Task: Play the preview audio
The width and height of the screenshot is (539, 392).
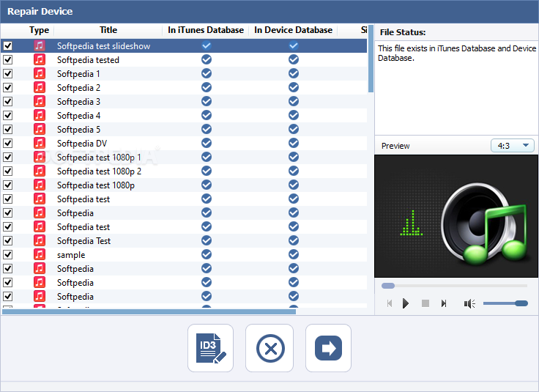Action: coord(406,303)
